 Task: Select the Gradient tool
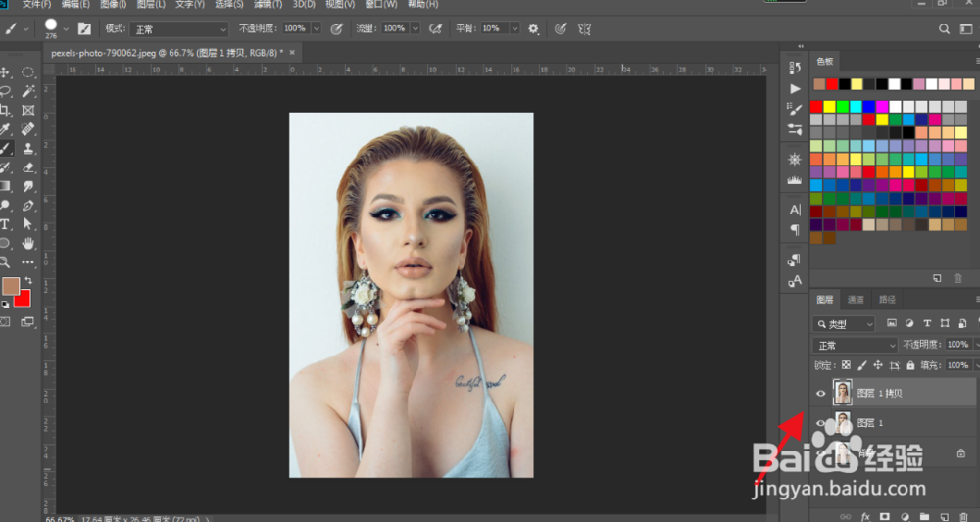(5, 186)
